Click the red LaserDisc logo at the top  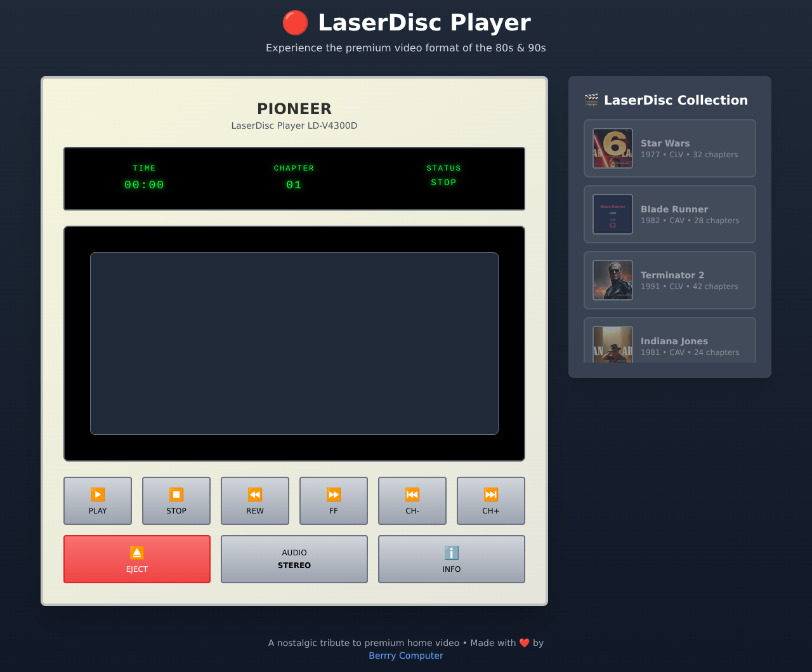click(x=295, y=22)
